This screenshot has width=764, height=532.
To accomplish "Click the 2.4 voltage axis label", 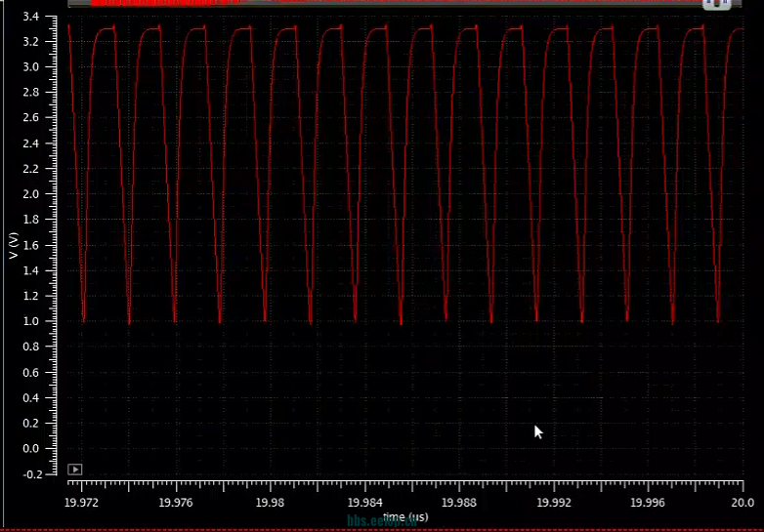I will click(30, 143).
